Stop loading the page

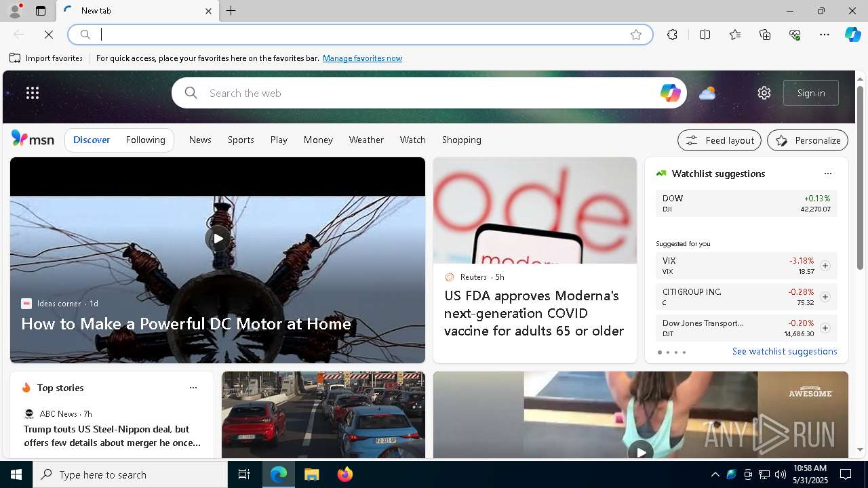49,35
